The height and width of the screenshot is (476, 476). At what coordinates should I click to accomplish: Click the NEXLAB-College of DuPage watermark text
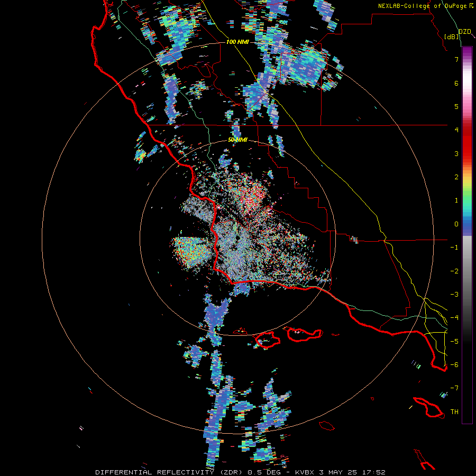[x=425, y=6]
